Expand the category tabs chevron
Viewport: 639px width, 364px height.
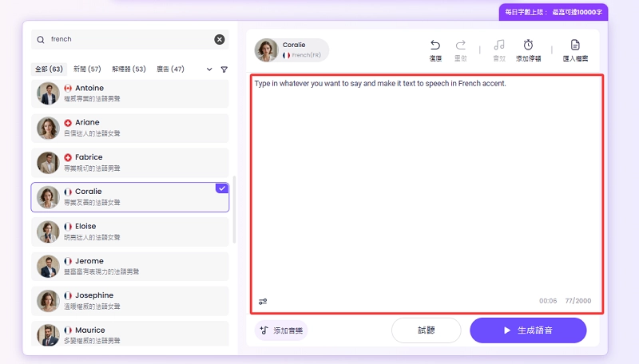pyautogui.click(x=209, y=69)
